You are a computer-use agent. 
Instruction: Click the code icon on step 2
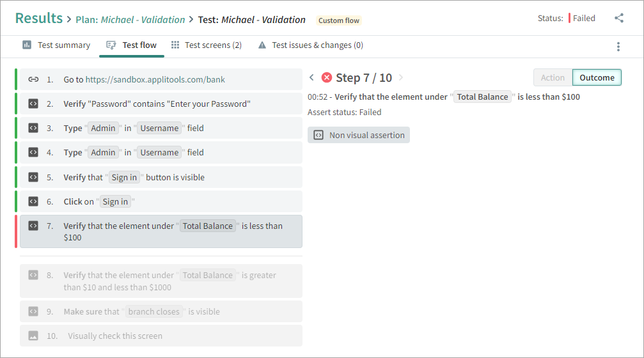[33, 104]
